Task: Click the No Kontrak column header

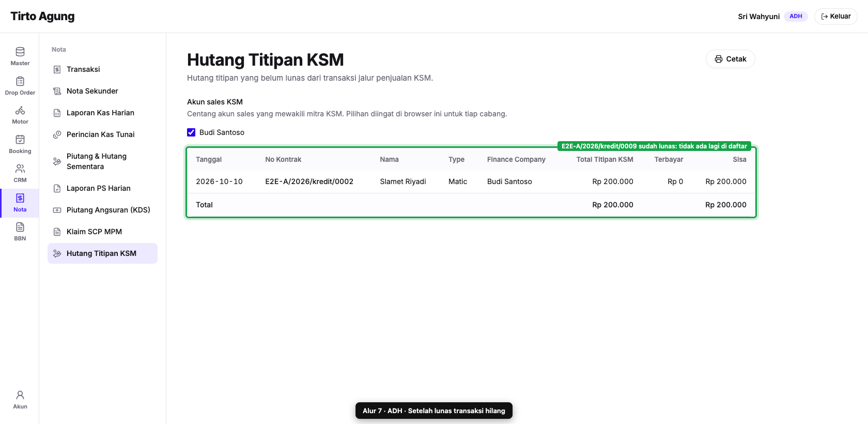Action: click(x=283, y=159)
